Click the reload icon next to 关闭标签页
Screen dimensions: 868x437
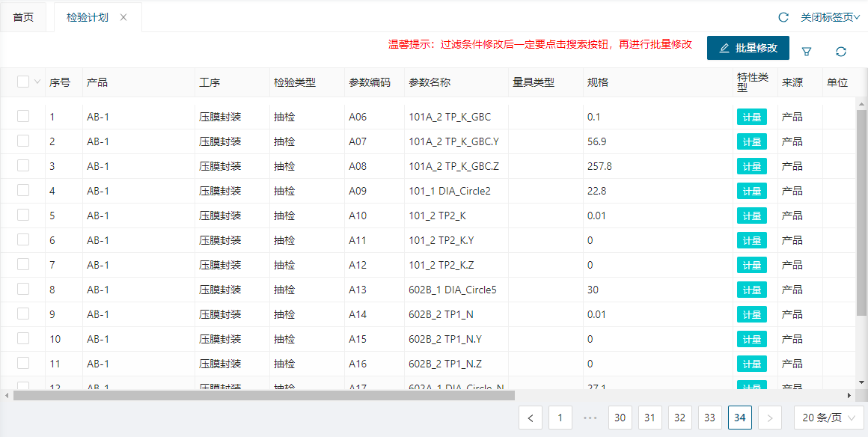coord(783,17)
